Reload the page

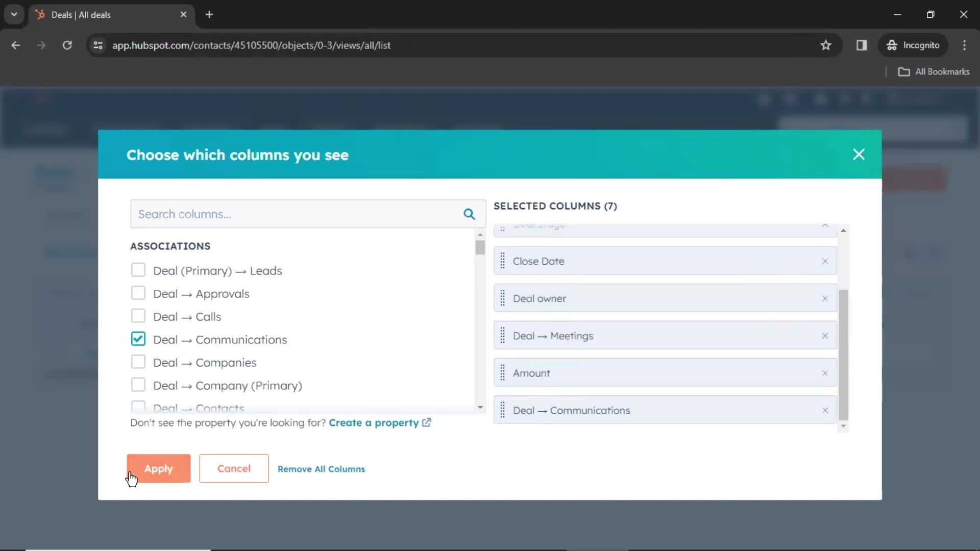click(67, 45)
